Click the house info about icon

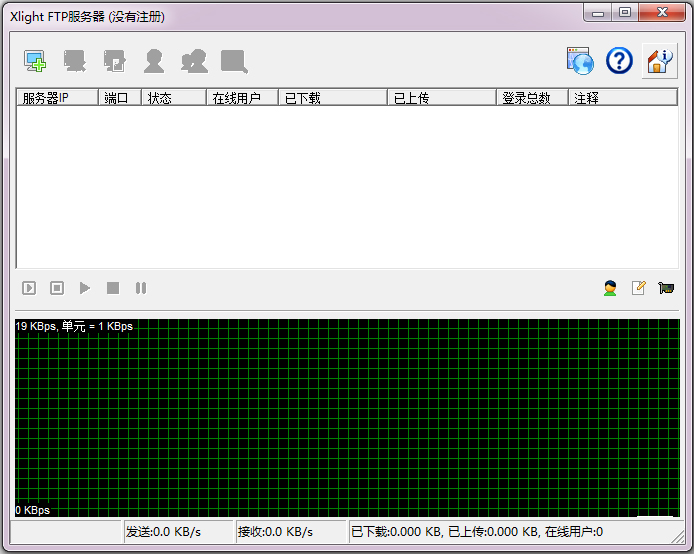pos(659,61)
